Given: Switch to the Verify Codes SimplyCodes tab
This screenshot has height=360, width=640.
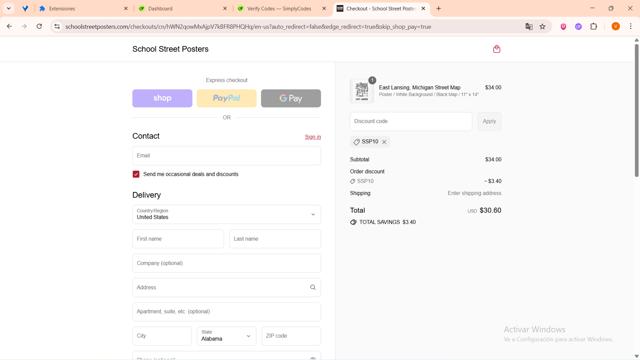Looking at the screenshot, I should pos(280,9).
